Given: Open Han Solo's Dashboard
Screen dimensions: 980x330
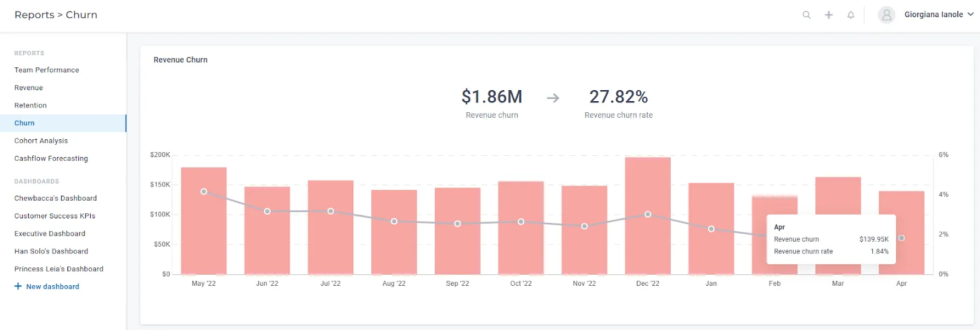Looking at the screenshot, I should click(51, 251).
